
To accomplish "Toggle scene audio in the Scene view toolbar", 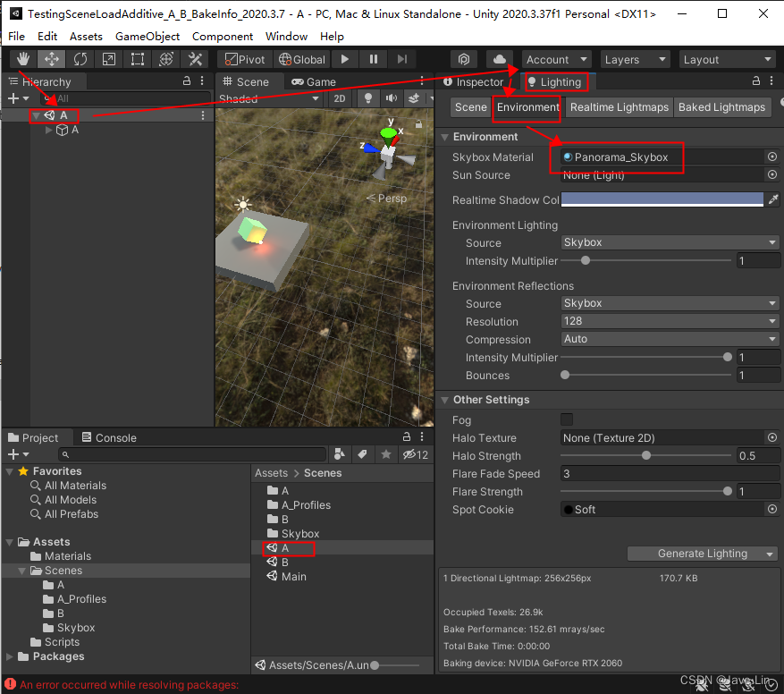I will pyautogui.click(x=391, y=98).
